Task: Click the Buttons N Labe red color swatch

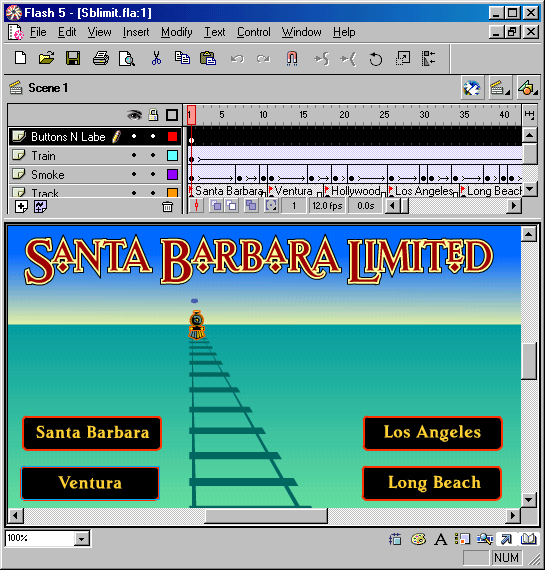Action: click(172, 137)
